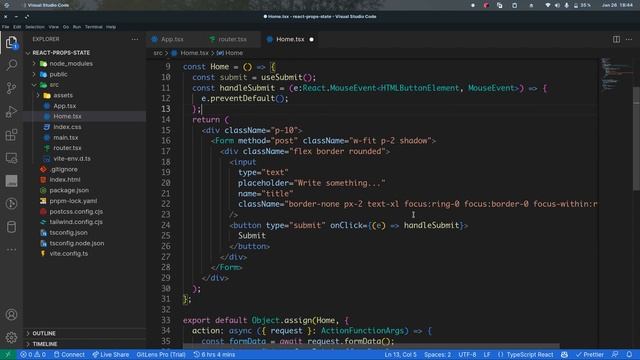Click the battery indicator in system bar
The height and width of the screenshot is (360, 640).
(x=582, y=5)
